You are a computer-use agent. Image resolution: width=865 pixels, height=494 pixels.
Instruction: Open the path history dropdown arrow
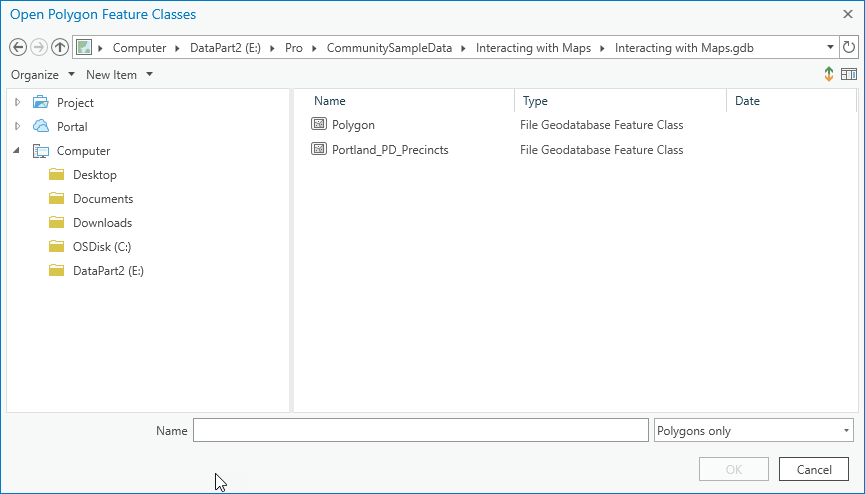[x=831, y=47]
